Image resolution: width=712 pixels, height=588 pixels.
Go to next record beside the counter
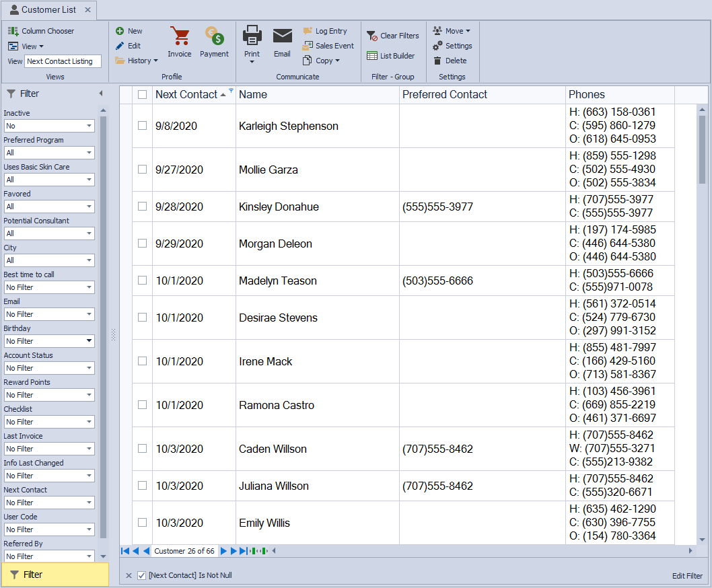coord(223,551)
